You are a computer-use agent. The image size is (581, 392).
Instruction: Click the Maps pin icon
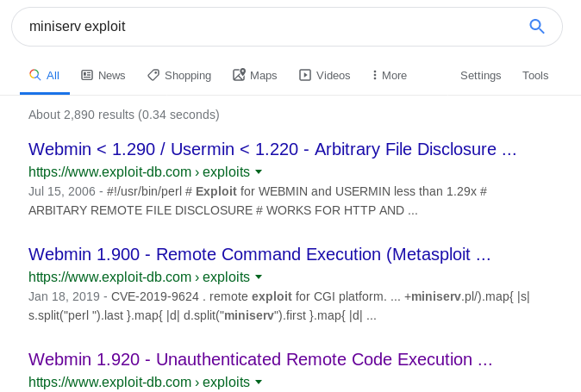239,75
